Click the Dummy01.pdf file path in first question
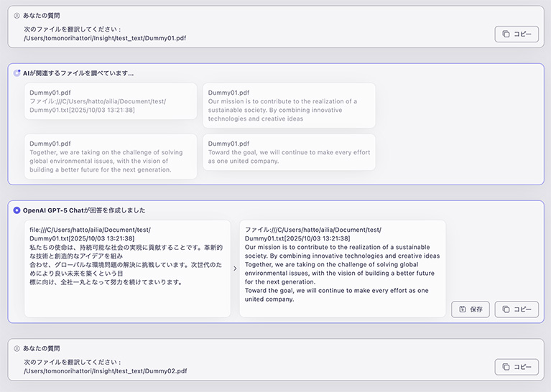Viewport: 551px width, 392px height. [105, 38]
